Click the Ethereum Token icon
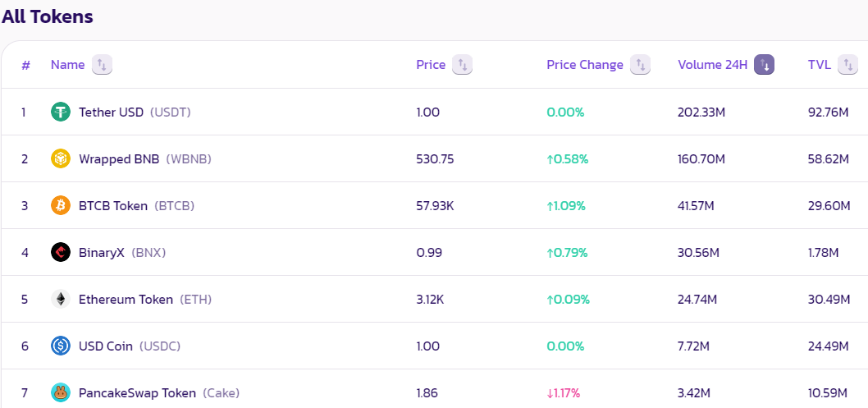This screenshot has width=868, height=408. tap(61, 299)
